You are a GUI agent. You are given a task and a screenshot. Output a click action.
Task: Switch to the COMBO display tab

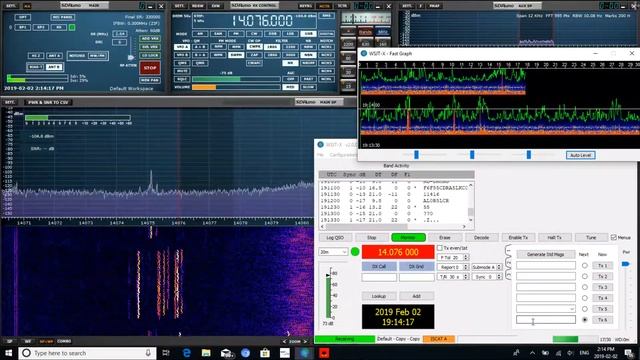tap(64, 341)
